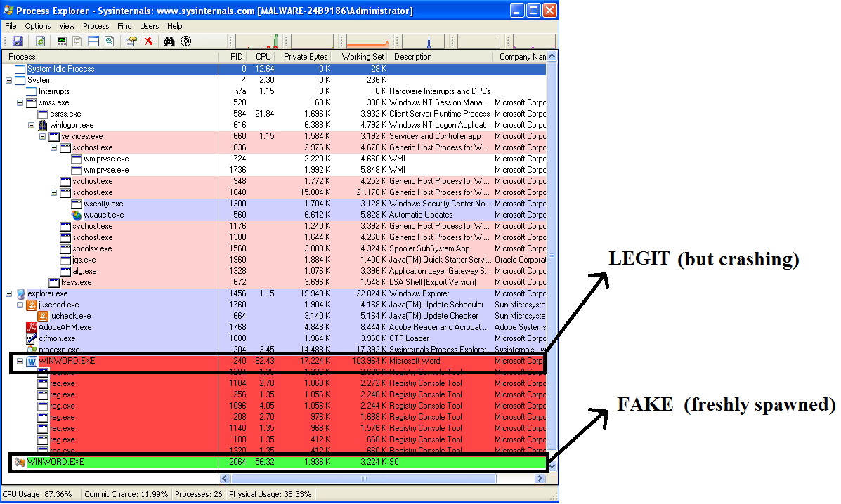Open the Find menu
The image size is (841, 504).
[124, 26]
